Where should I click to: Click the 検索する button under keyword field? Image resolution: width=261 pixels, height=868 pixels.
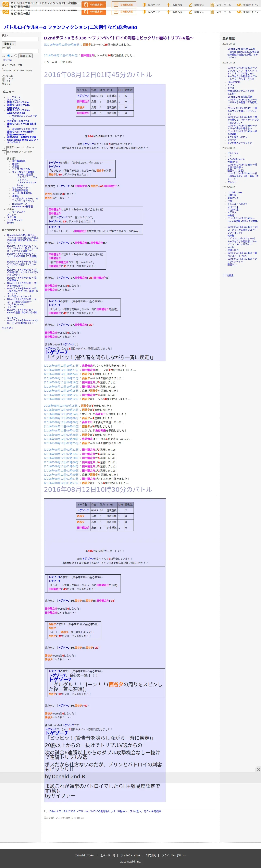tap(9, 44)
